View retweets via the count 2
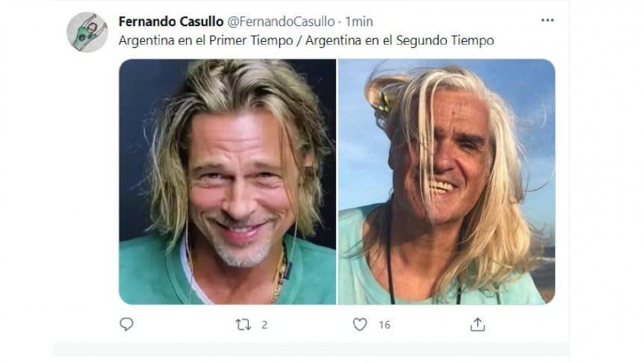644x362 pixels. 264,325
